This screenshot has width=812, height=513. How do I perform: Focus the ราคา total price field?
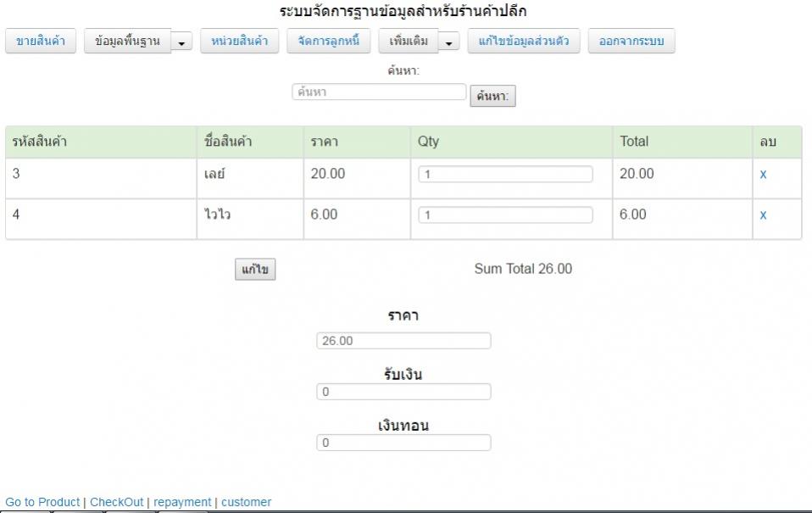coord(404,341)
